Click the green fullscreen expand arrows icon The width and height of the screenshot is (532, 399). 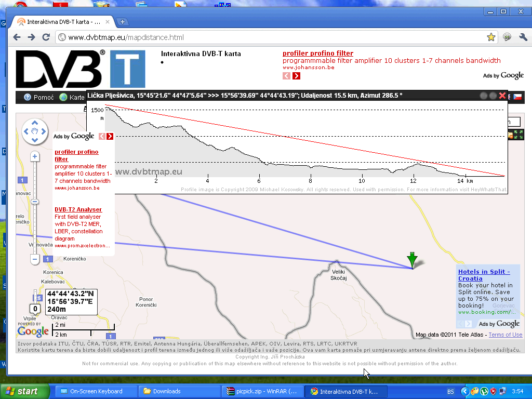[x=518, y=135]
